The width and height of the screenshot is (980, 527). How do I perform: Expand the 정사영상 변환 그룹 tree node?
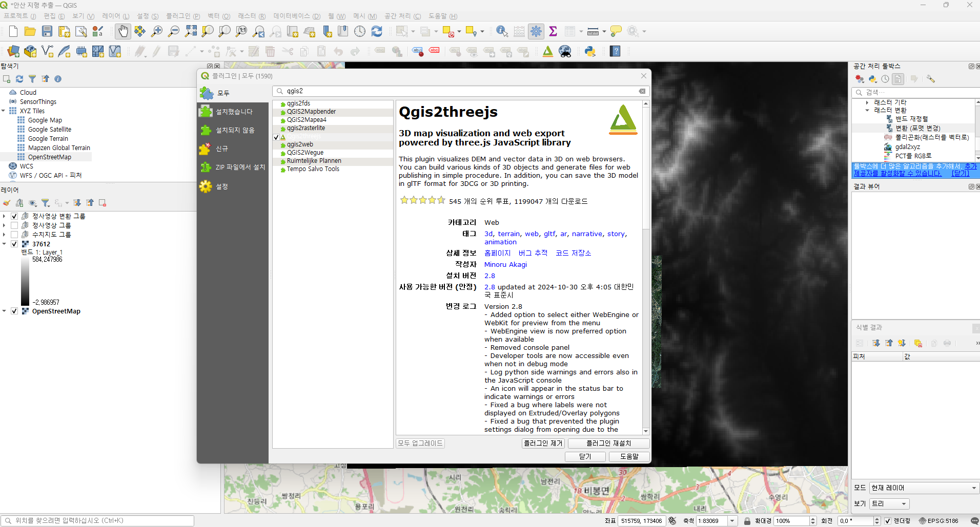click(x=4, y=216)
